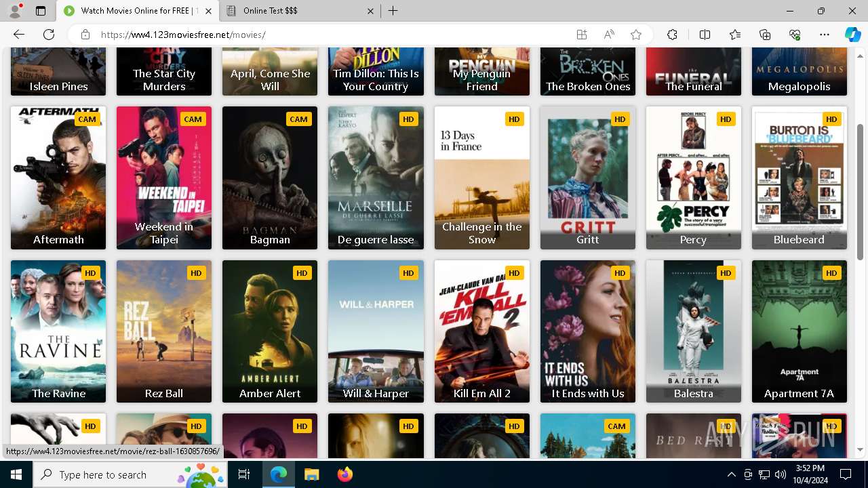Open the notification center
This screenshot has height=488, width=868.
(846, 474)
